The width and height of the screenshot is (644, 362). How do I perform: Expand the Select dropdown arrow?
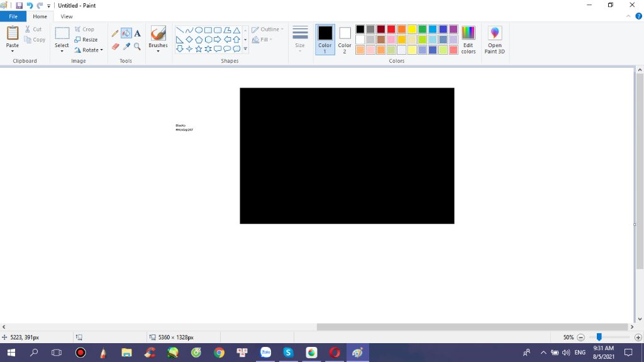(62, 51)
